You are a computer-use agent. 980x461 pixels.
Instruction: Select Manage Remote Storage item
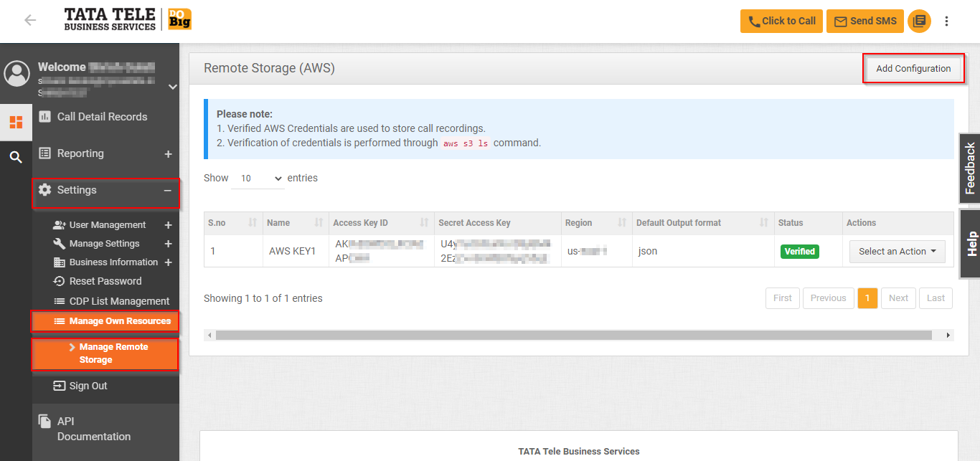tap(105, 353)
